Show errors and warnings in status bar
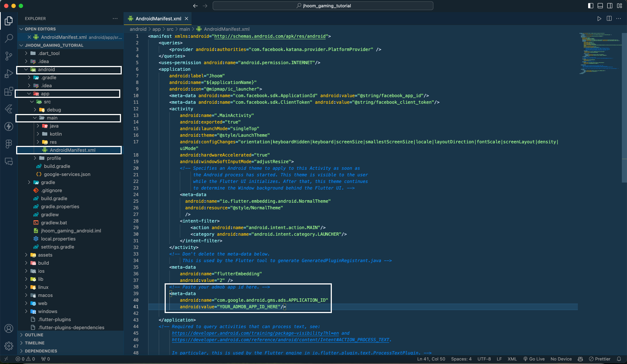 [x=25, y=359]
